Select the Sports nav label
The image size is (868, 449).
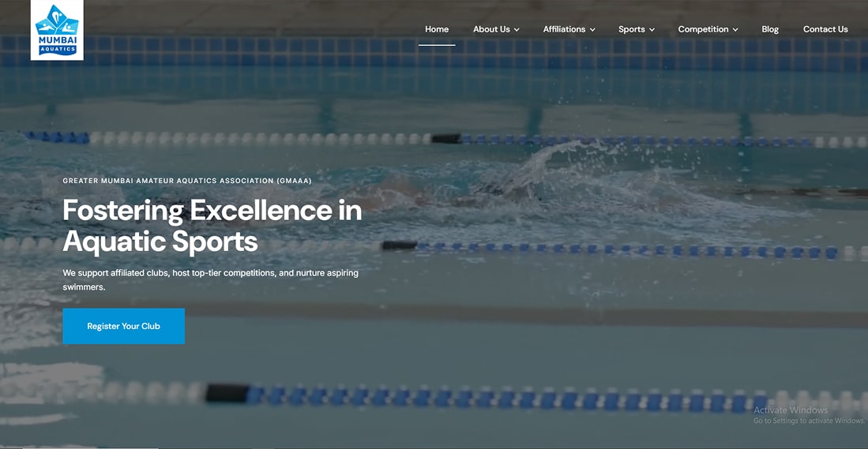632,29
